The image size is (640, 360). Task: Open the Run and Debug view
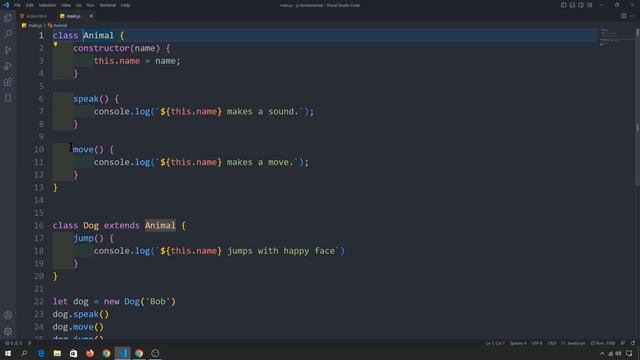click(x=8, y=66)
